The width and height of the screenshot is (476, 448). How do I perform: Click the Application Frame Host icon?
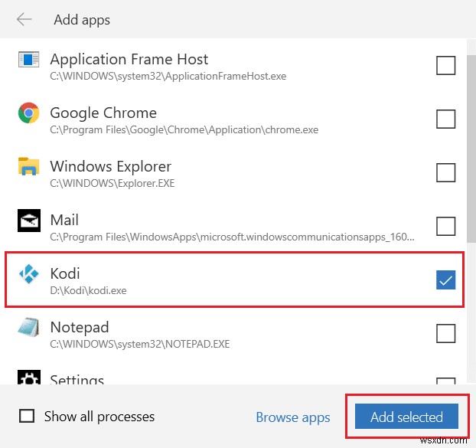coord(28,60)
